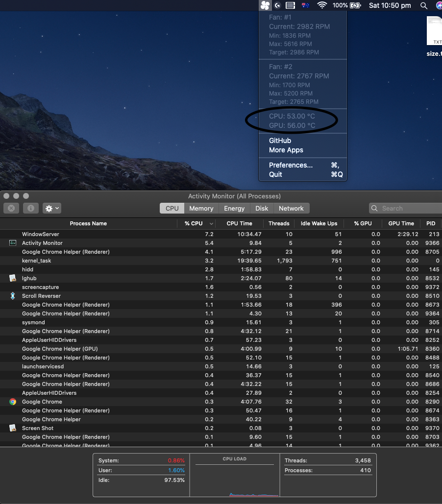Select the launchservicesd process row
The height and width of the screenshot is (504, 442).
click(x=221, y=366)
